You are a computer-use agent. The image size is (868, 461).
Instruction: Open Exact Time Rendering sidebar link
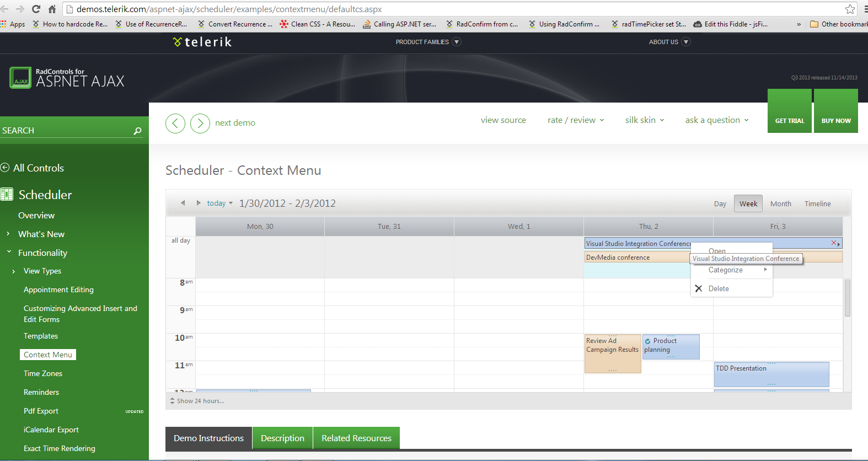click(x=60, y=448)
